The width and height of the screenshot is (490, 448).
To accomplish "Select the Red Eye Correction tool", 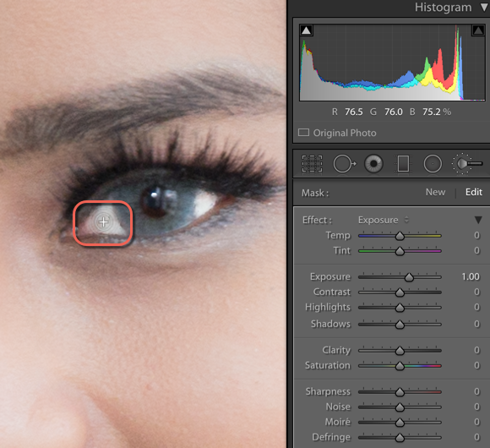I will [373, 163].
